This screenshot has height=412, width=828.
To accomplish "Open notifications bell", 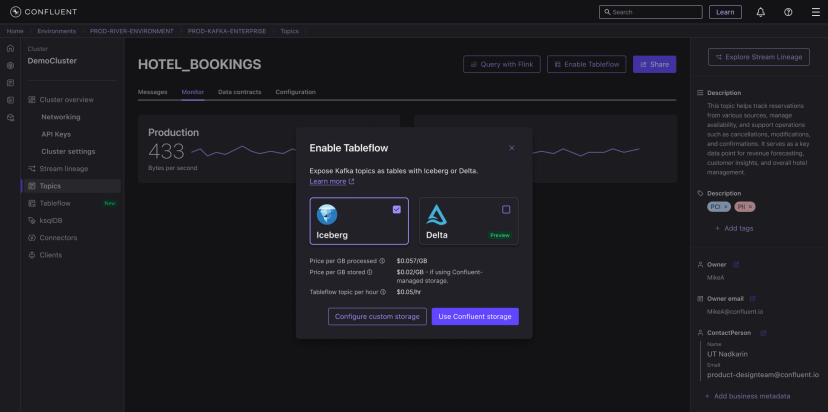I will click(x=760, y=12).
